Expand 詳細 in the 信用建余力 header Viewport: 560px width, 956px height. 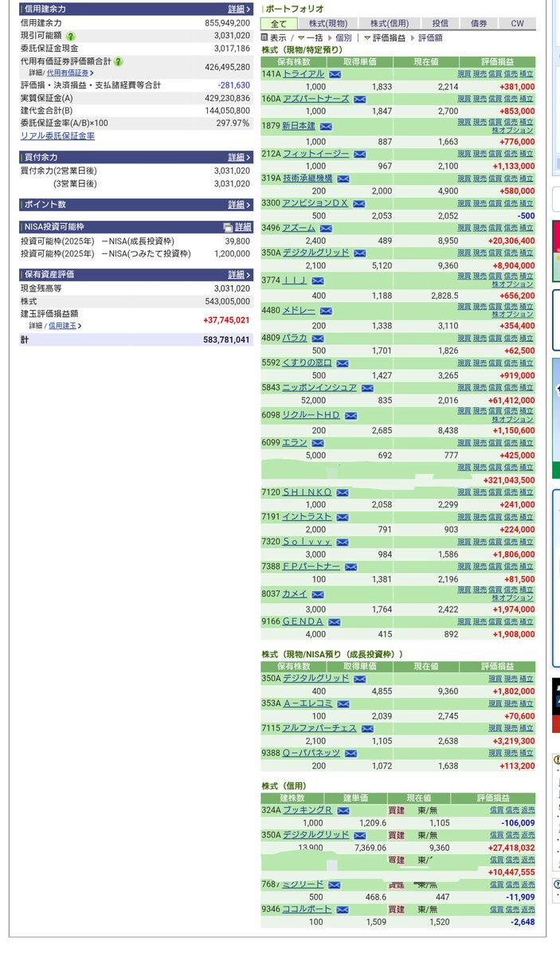click(x=238, y=9)
